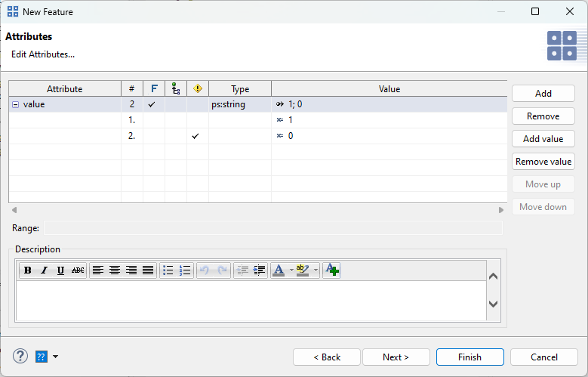Click the add text style icon
The height and width of the screenshot is (377, 588).
point(331,270)
